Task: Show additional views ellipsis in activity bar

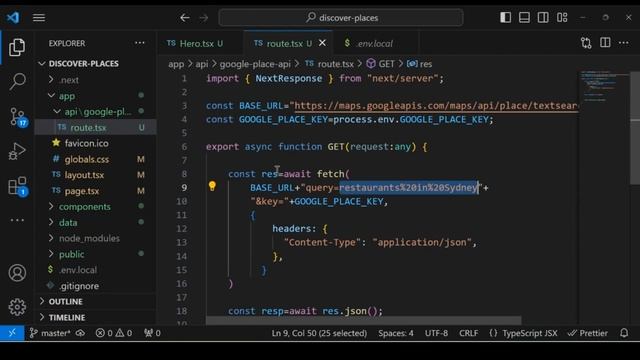Action: point(17,220)
